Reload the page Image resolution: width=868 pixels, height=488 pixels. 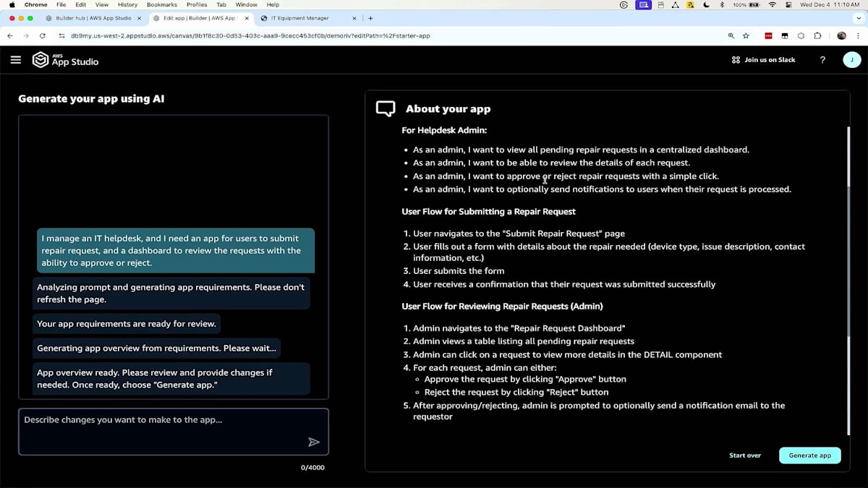43,35
